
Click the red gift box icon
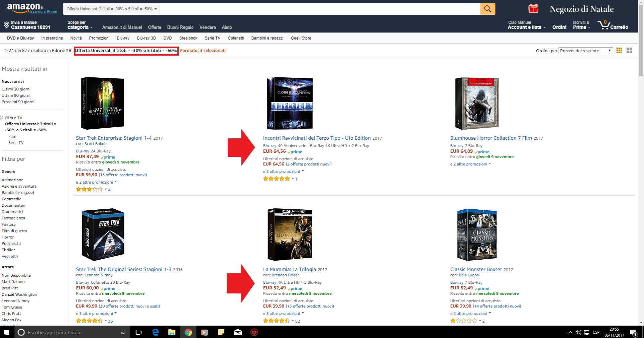tap(533, 9)
